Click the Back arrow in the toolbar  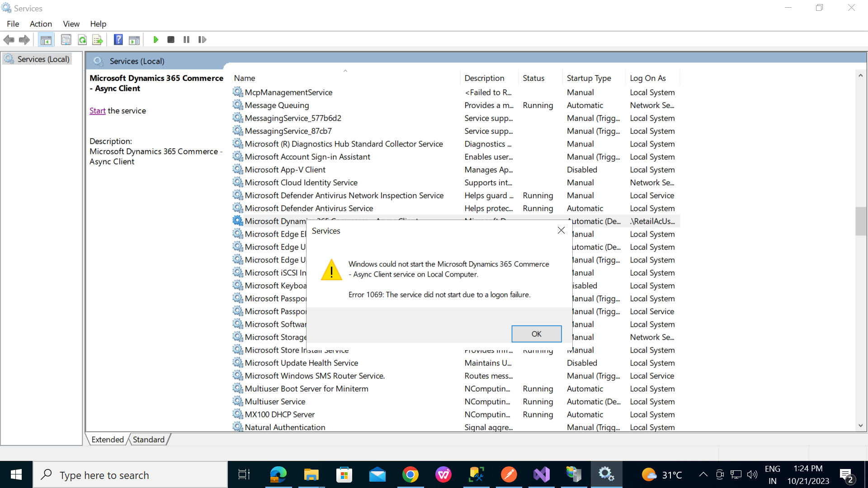9,40
